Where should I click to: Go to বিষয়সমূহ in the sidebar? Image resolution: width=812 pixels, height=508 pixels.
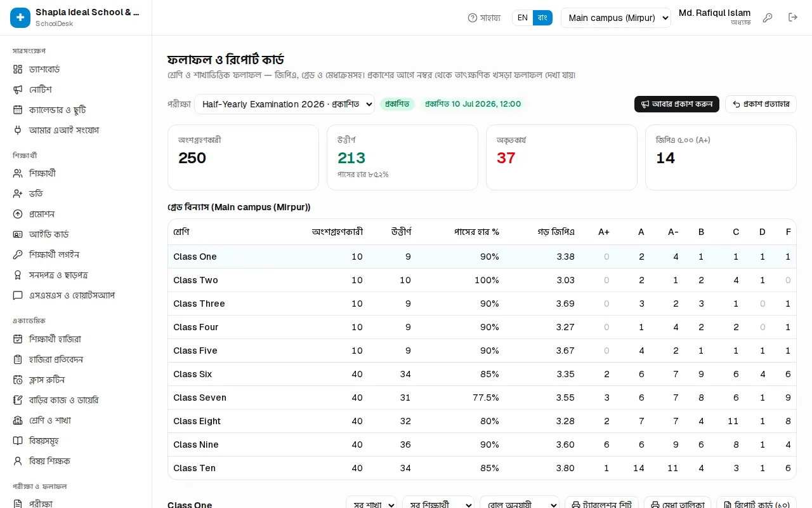click(76, 441)
